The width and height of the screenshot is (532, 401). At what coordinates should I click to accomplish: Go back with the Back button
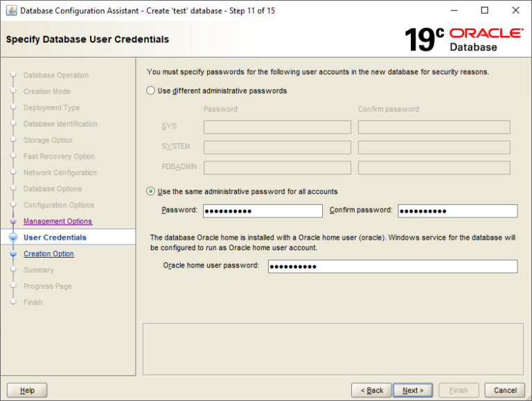(371, 390)
